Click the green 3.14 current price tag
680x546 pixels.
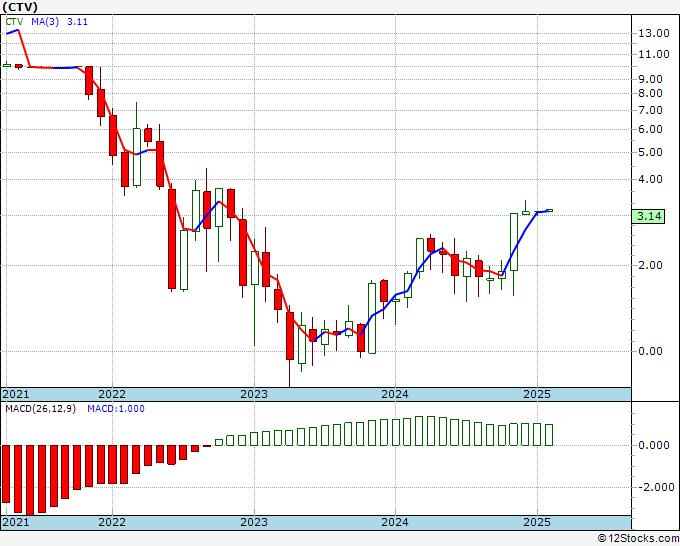pos(648,216)
